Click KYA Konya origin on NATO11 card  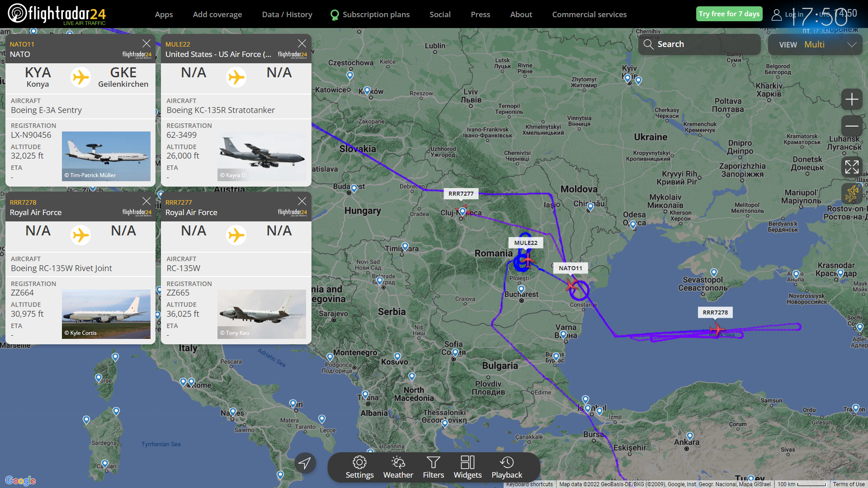(38, 77)
